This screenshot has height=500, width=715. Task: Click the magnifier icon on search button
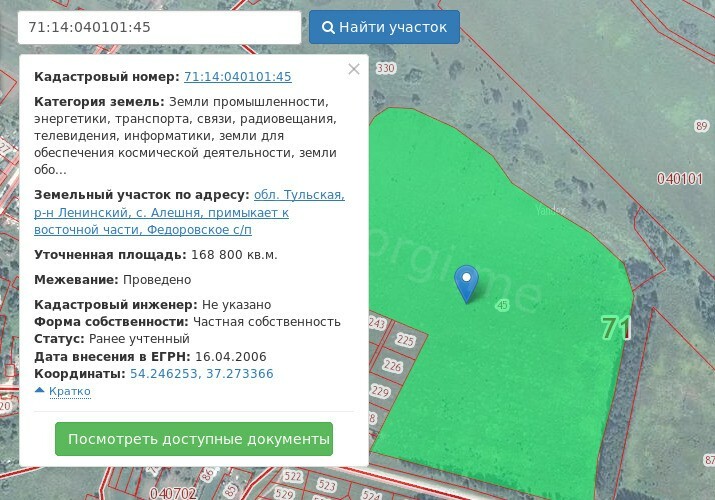pos(327,27)
